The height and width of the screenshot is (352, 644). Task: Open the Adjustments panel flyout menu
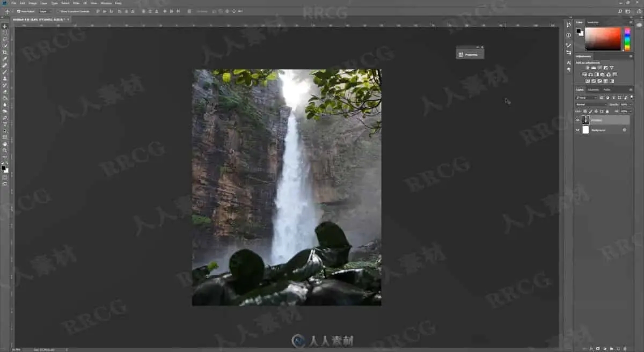point(631,56)
